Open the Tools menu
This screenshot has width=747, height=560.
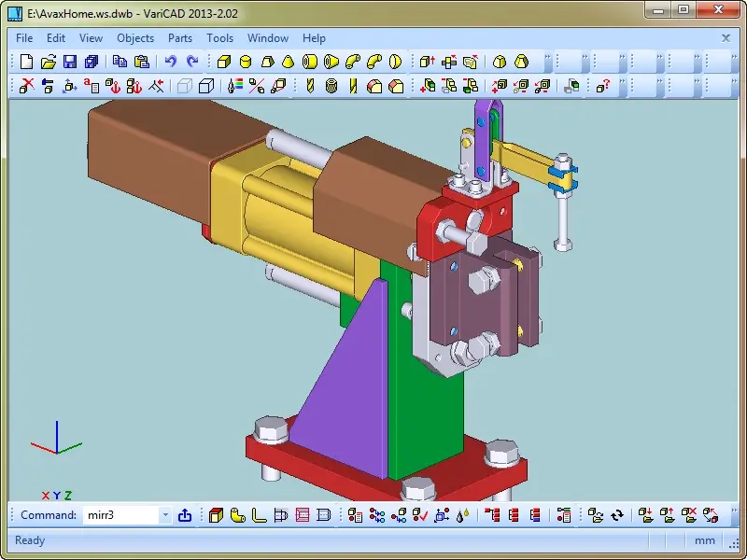pyautogui.click(x=219, y=38)
